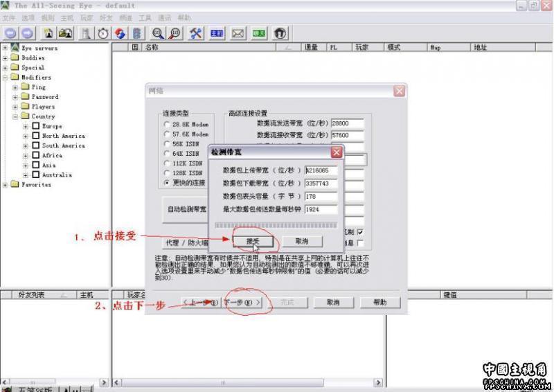Open the 工具 menu
Viewport: 554px width, 392px height.
(145, 18)
